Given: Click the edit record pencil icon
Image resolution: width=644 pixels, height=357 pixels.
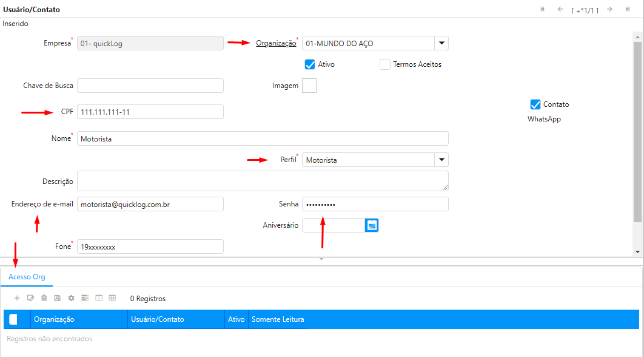Looking at the screenshot, I should tap(30, 298).
